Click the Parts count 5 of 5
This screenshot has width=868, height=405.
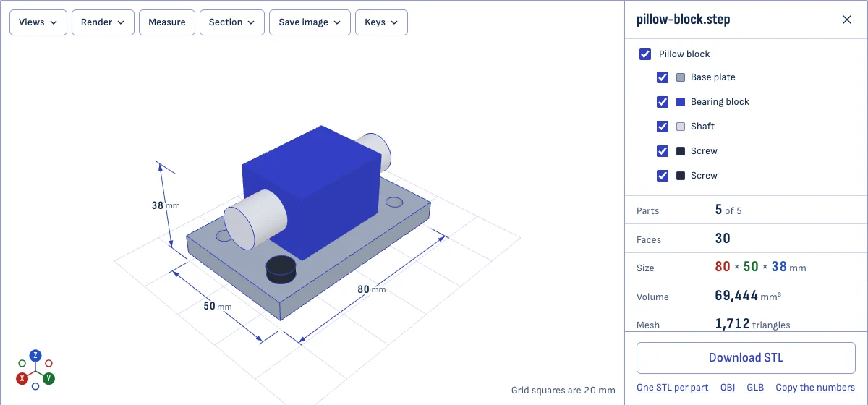coord(728,210)
